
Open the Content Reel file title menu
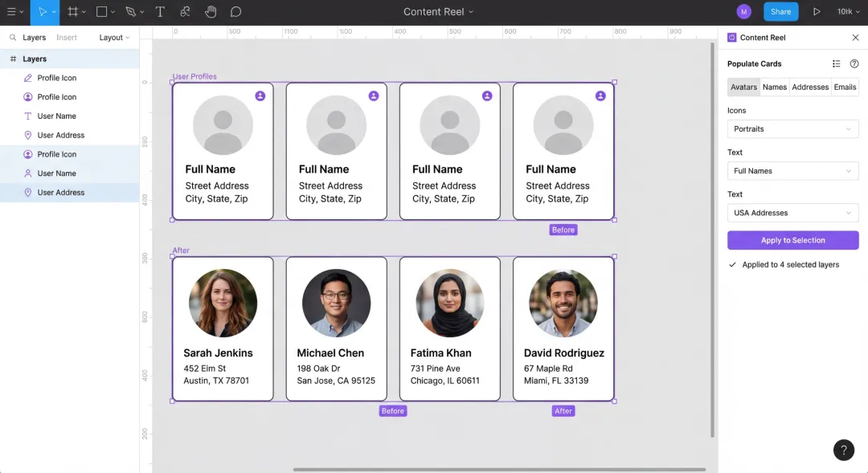coord(438,12)
